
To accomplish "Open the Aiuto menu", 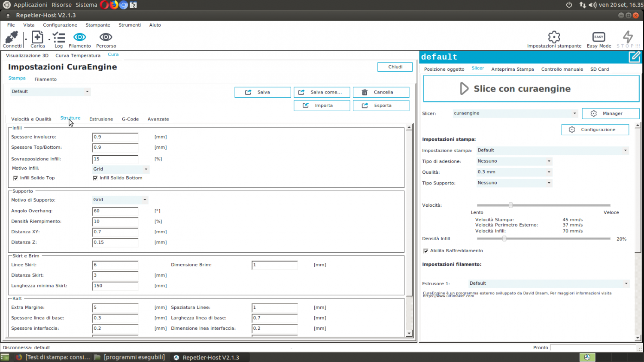I will tap(155, 25).
